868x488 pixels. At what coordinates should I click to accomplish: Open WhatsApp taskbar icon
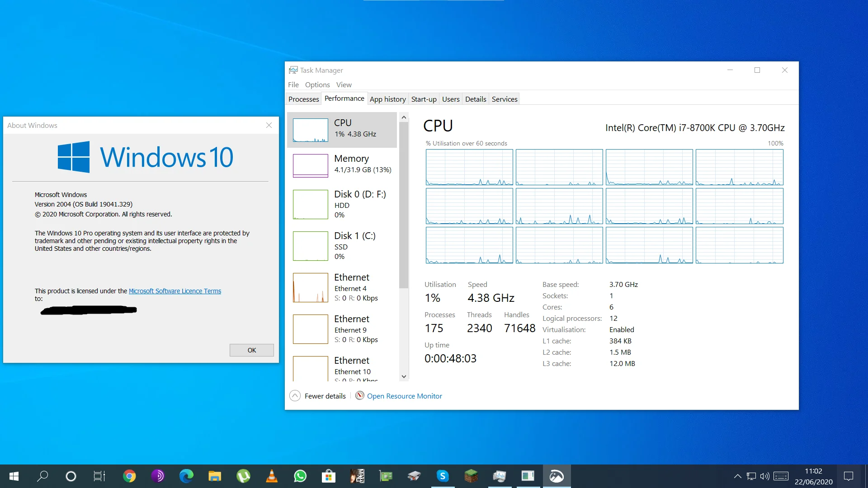click(x=300, y=476)
